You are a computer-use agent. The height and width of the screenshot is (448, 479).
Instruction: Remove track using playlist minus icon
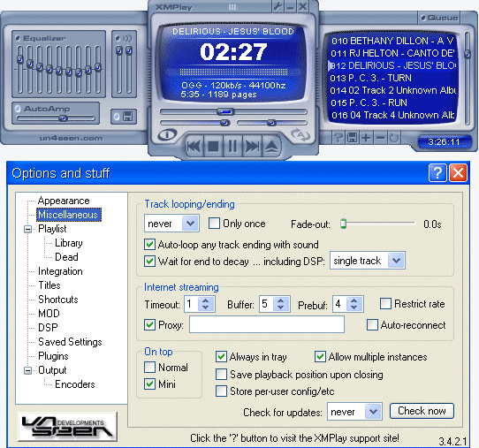pyautogui.click(x=380, y=138)
